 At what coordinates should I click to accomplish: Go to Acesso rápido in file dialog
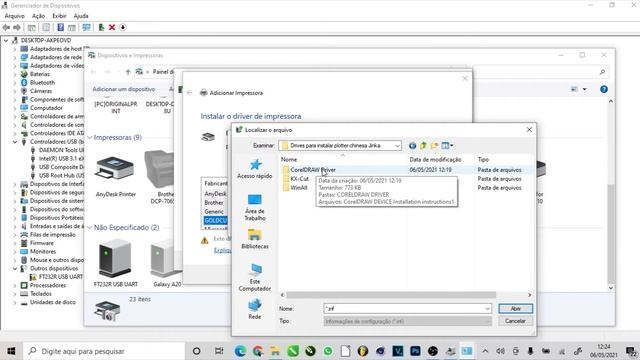click(x=255, y=169)
